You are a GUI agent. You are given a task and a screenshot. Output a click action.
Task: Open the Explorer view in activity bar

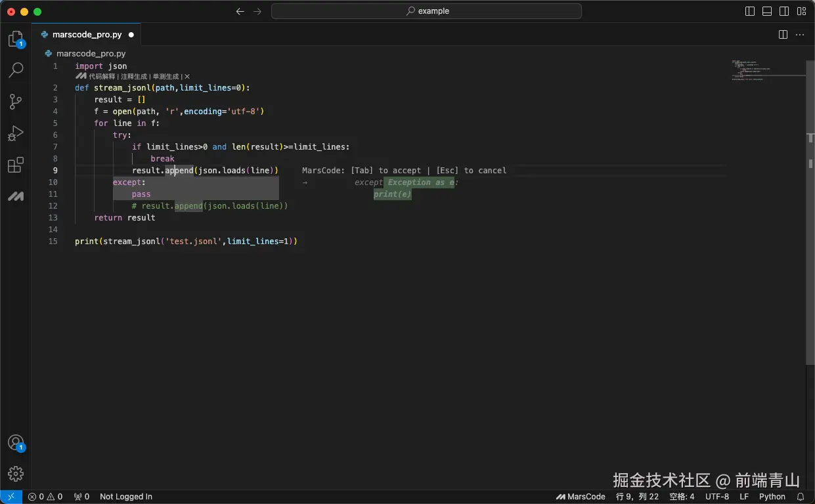pos(15,39)
